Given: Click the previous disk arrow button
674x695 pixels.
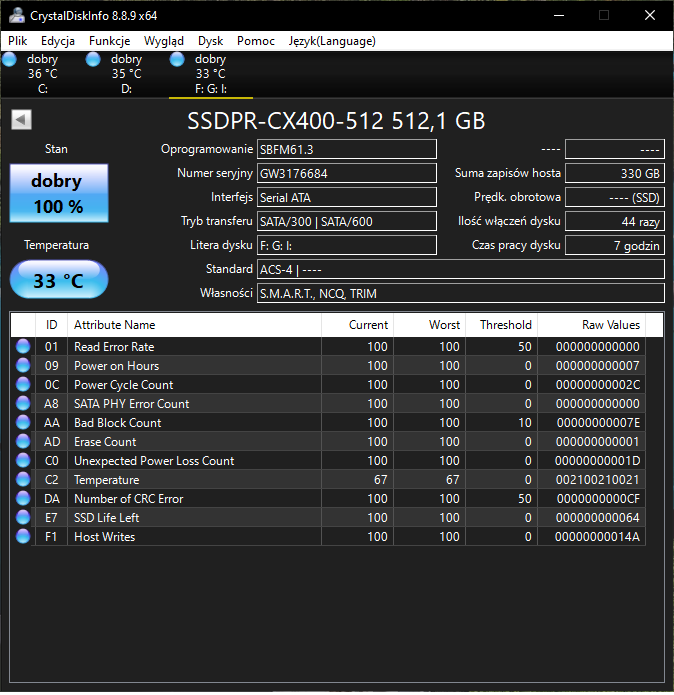Looking at the screenshot, I should pyautogui.click(x=21, y=120).
